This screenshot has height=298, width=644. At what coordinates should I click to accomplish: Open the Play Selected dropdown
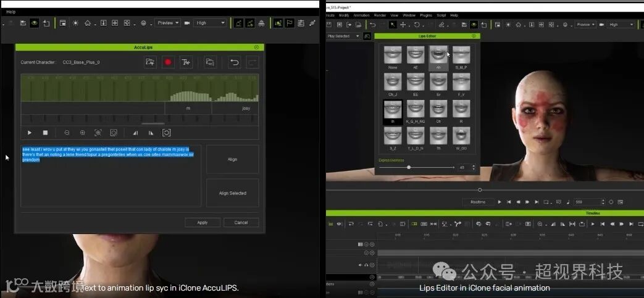click(x=343, y=36)
